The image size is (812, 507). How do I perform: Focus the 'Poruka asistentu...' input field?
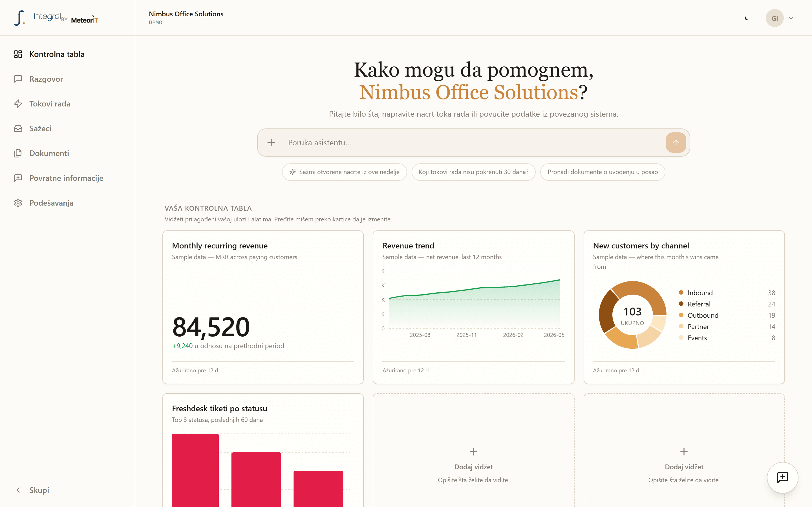click(473, 143)
